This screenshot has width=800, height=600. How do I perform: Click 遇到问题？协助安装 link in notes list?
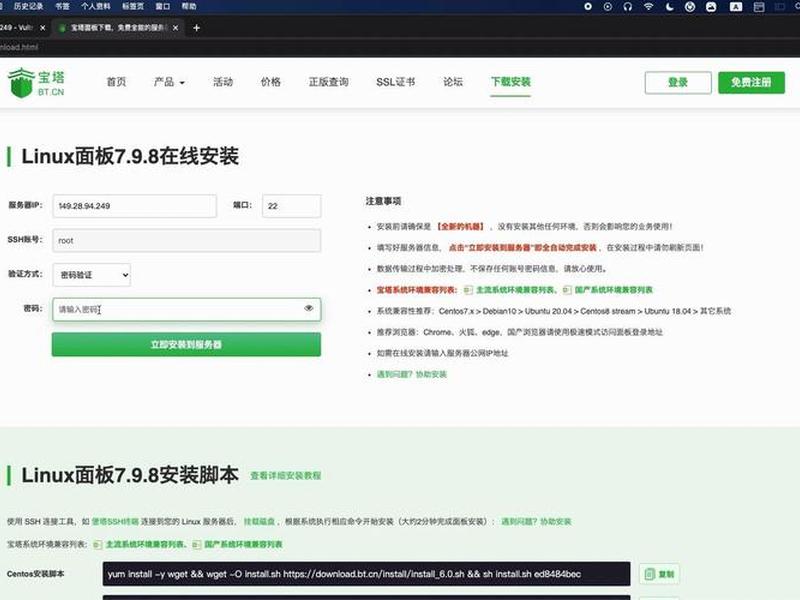tap(412, 374)
